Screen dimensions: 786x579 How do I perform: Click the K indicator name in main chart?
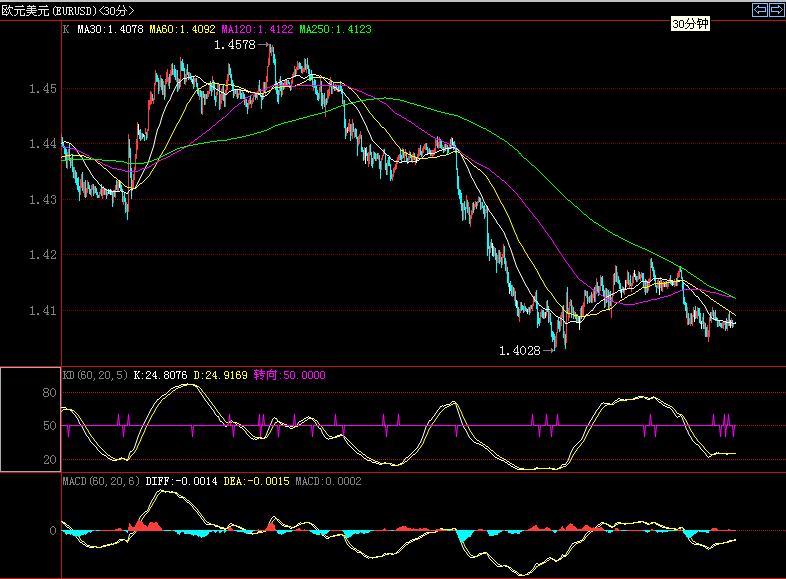click(x=66, y=30)
